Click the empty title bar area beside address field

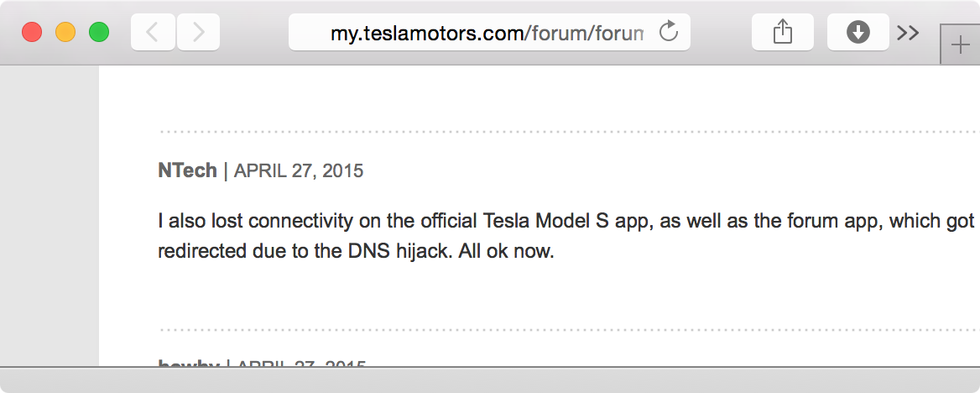(x=721, y=32)
